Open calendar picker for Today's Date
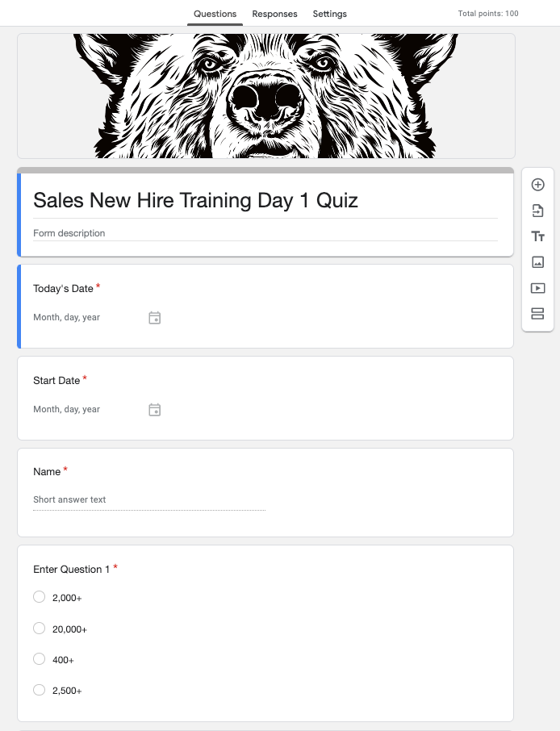 155,318
